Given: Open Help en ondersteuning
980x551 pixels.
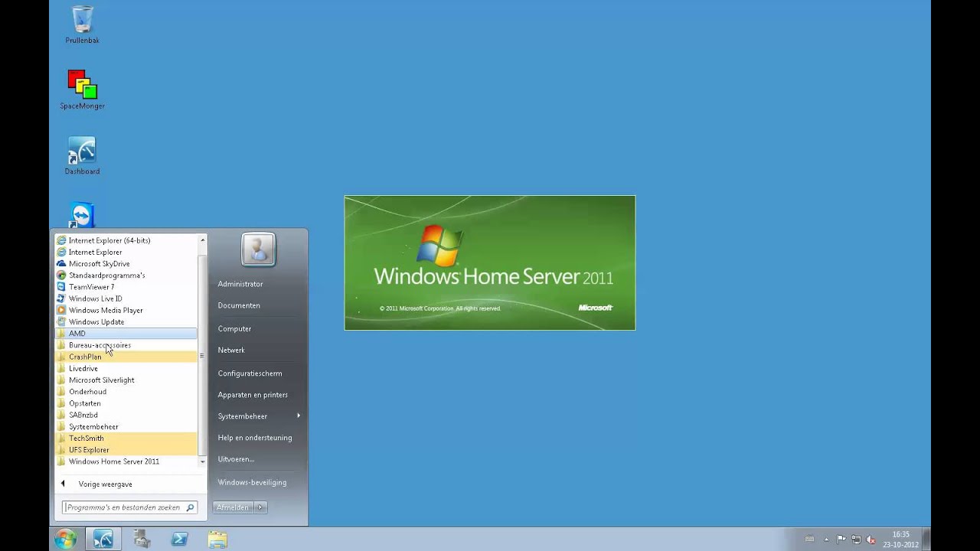Looking at the screenshot, I should [x=255, y=438].
